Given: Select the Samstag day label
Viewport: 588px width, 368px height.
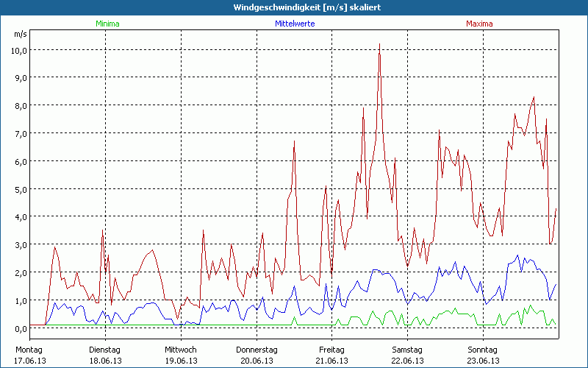Looking at the screenshot, I should (x=408, y=349).
